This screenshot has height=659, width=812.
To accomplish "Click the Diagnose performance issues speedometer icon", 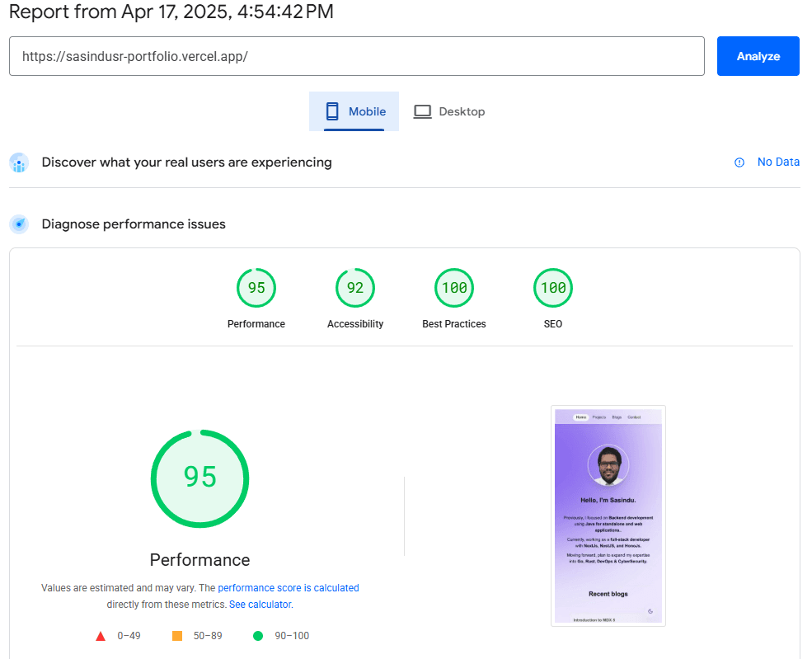I will pyautogui.click(x=18, y=224).
